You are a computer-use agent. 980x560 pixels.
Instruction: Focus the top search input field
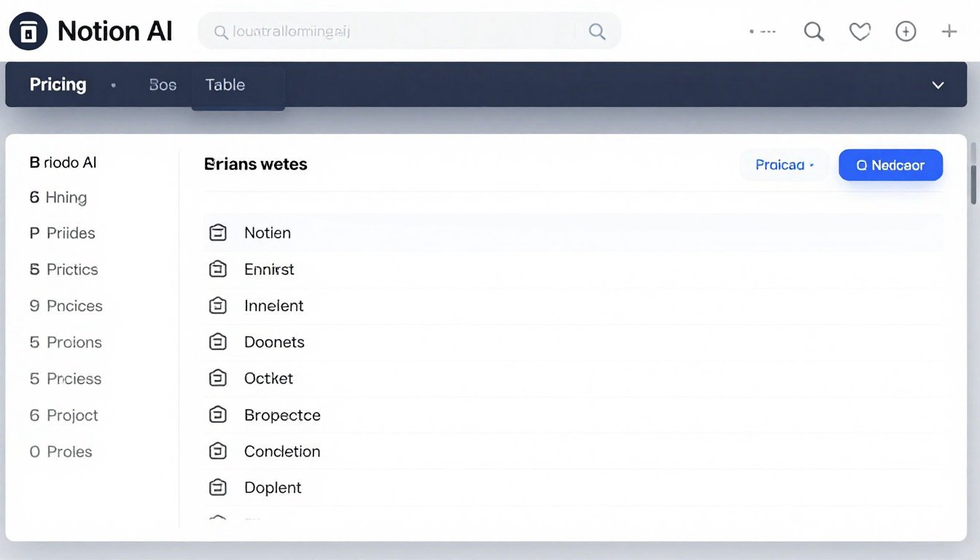tap(394, 31)
